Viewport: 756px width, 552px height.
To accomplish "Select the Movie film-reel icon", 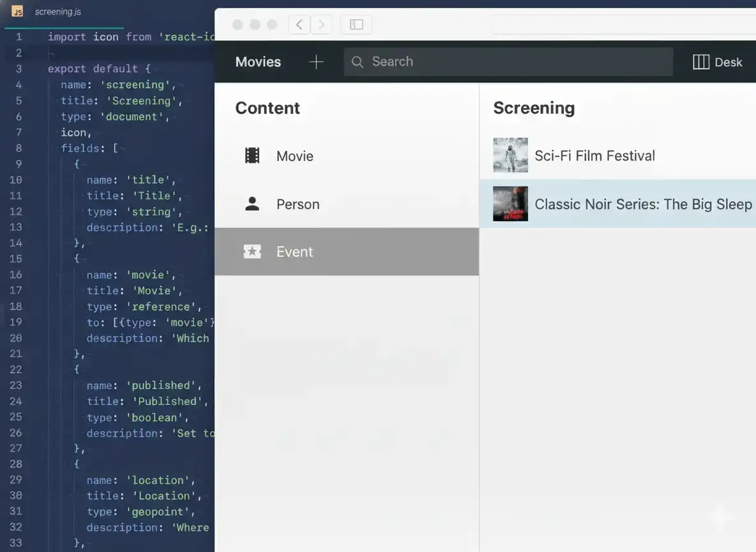I will coord(252,155).
